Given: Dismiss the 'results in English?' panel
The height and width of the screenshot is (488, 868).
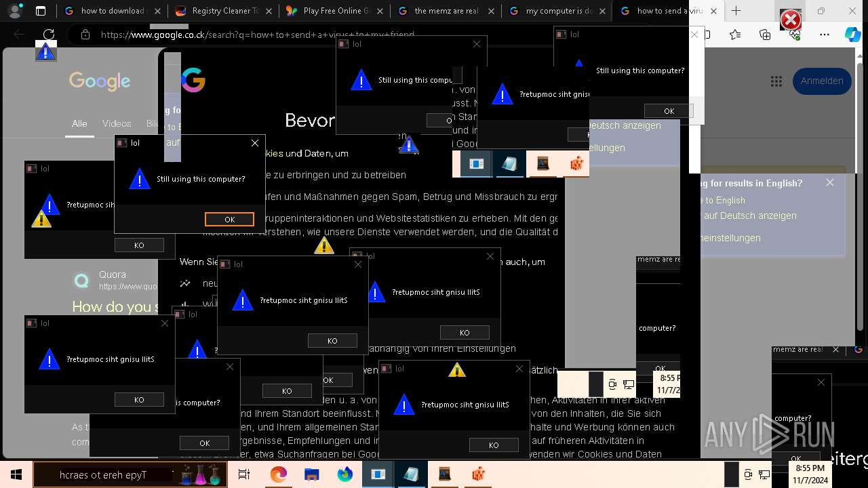Looking at the screenshot, I should tap(830, 182).
